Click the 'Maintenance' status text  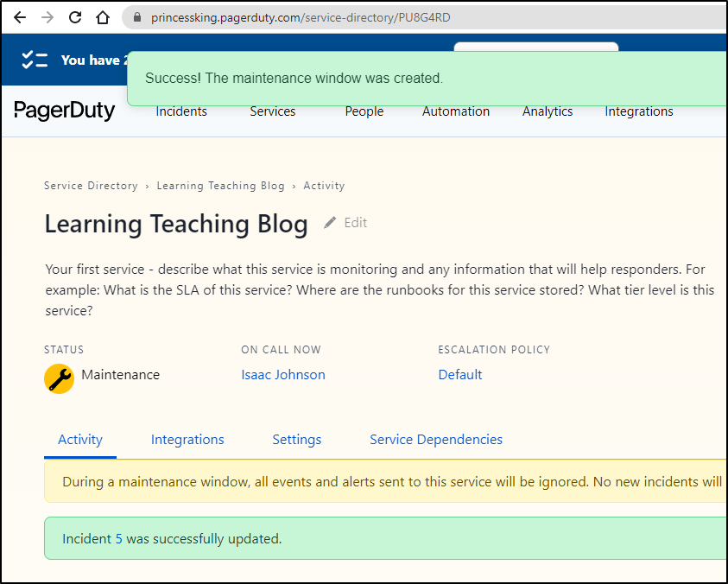click(x=120, y=375)
